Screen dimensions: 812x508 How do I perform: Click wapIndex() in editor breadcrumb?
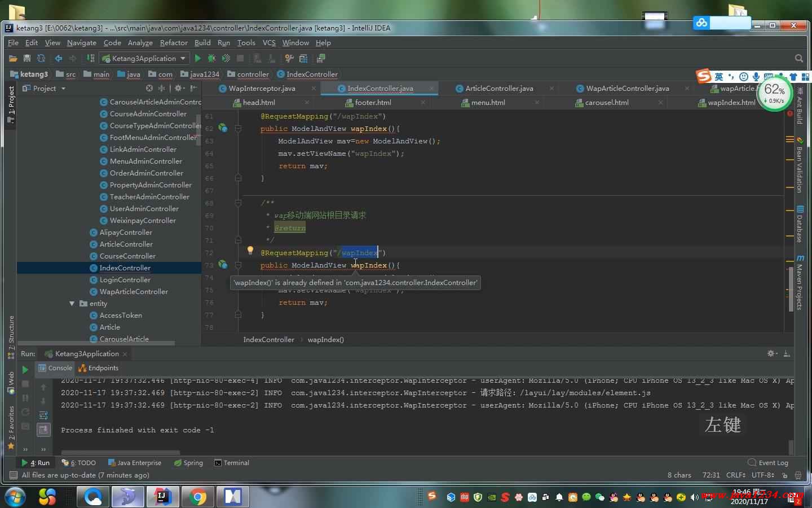tap(325, 339)
